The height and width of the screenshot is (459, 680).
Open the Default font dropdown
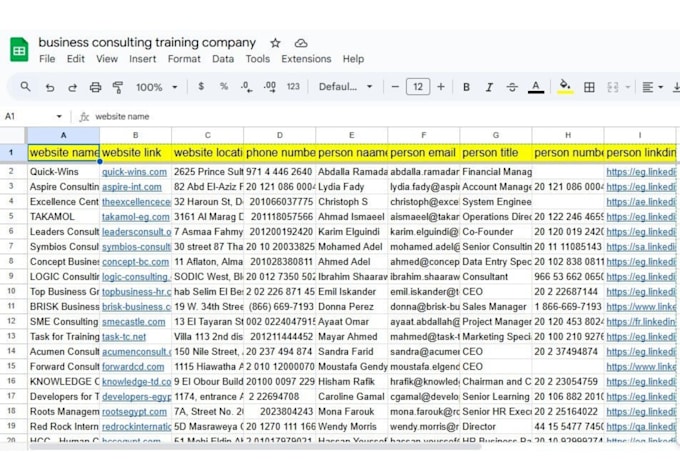pyautogui.click(x=346, y=87)
